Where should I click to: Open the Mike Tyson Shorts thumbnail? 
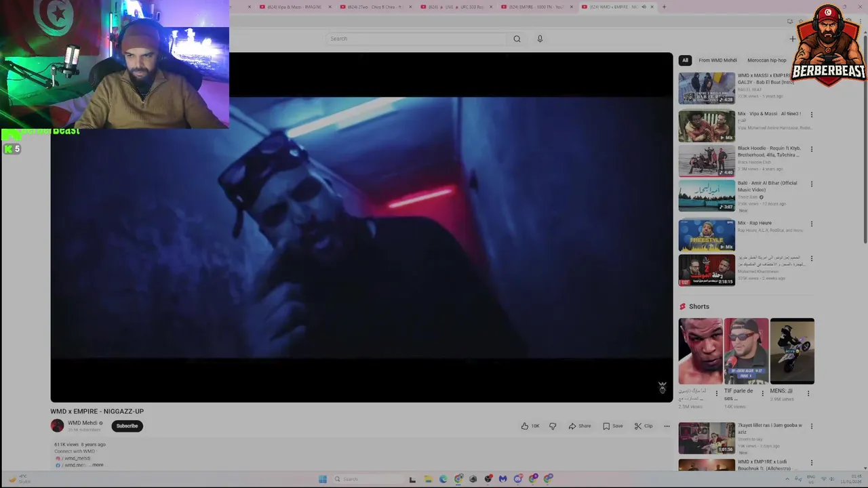click(x=701, y=351)
